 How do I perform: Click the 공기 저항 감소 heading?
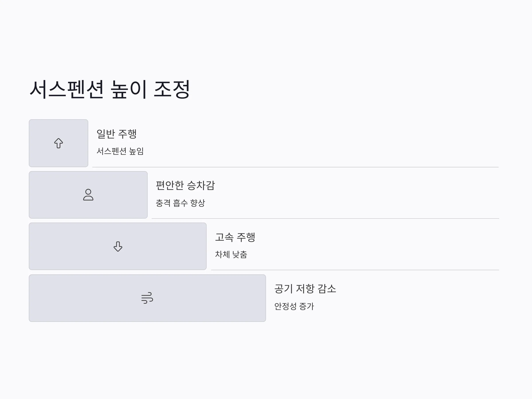(305, 289)
